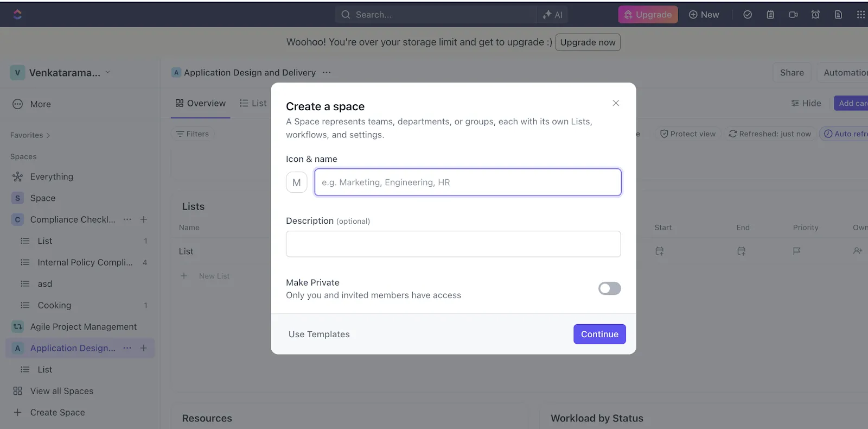
Task: Click the Owner add-person icon in List row
Action: [858, 251]
